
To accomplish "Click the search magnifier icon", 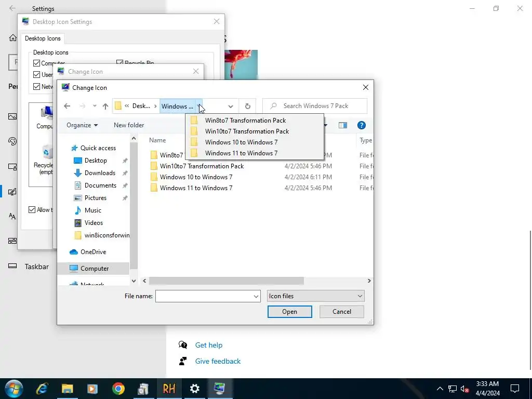I will click(273, 106).
